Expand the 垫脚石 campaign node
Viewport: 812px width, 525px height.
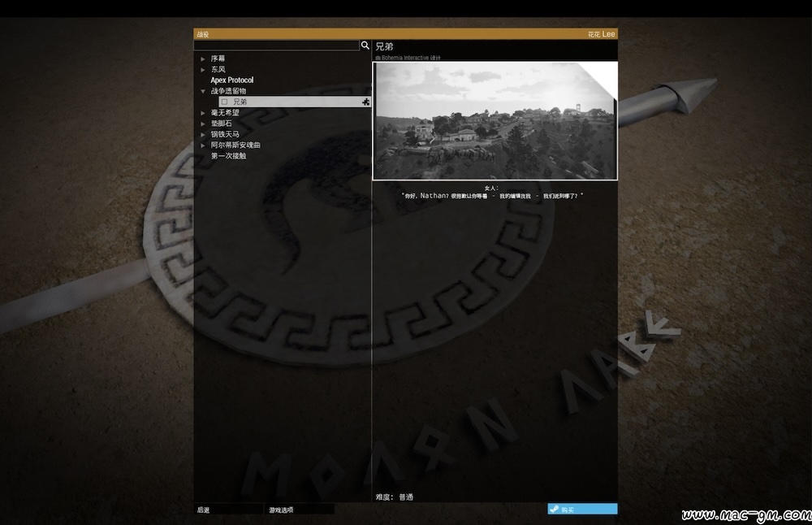(203, 124)
